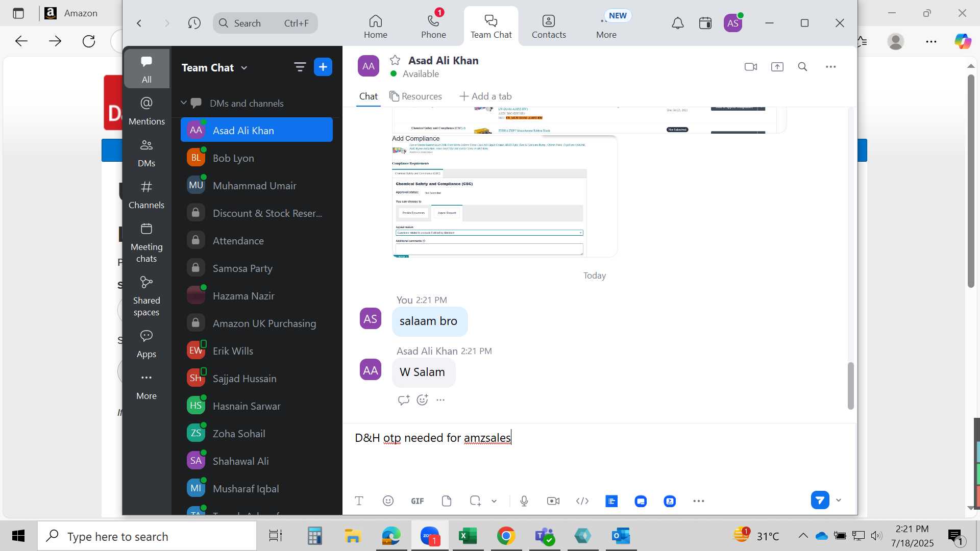Select All in the chat sidebar

pos(146,69)
